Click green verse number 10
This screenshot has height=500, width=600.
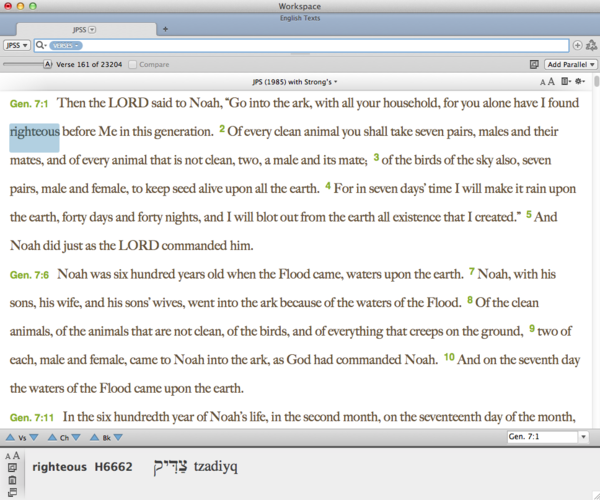pos(449,357)
